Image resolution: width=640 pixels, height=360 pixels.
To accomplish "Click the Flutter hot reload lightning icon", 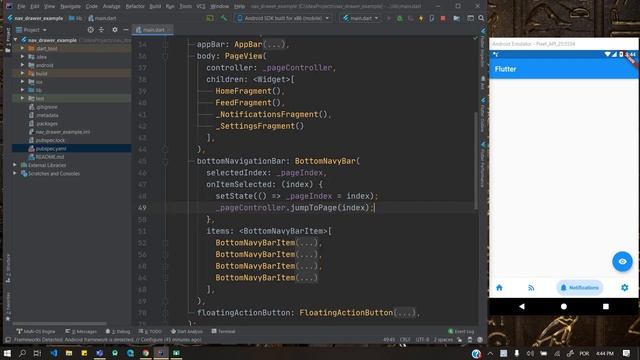I will click(x=421, y=18).
